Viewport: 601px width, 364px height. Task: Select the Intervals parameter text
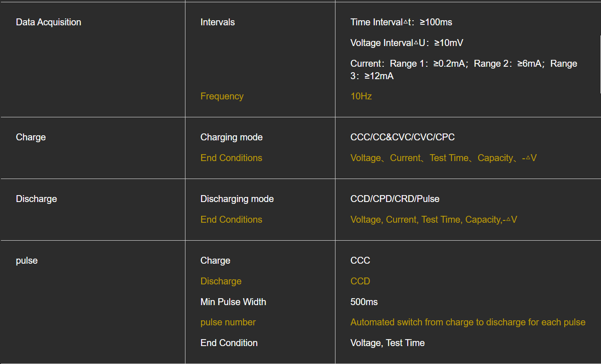pos(217,22)
